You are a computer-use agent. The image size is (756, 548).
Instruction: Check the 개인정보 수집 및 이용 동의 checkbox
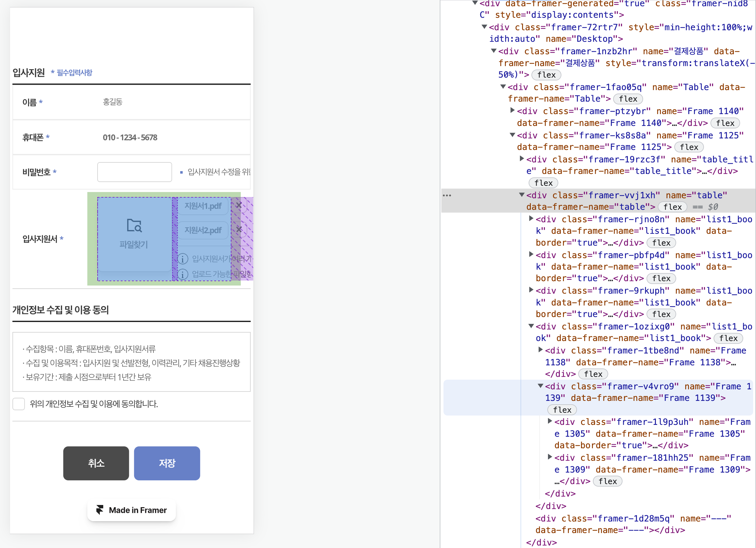pyautogui.click(x=19, y=404)
